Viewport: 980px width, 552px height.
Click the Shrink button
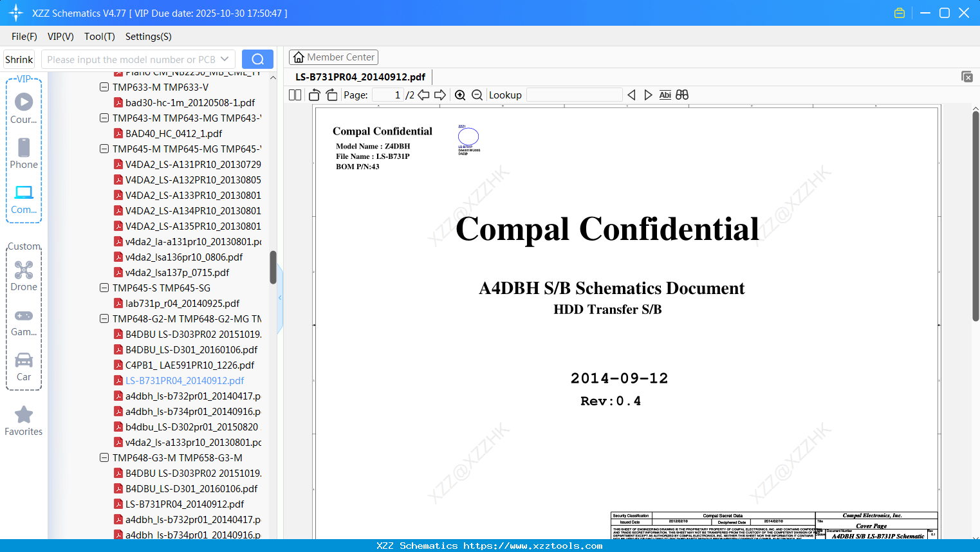(19, 59)
